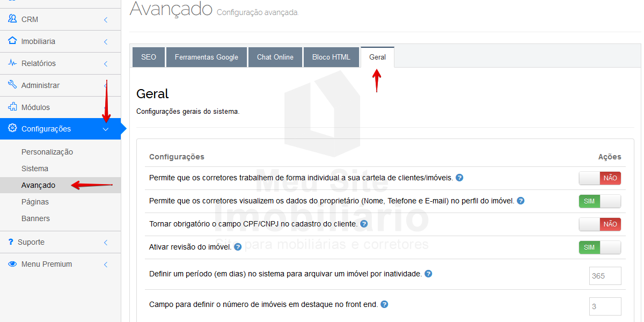
Task: Click the CRM users icon in sidebar
Action: (x=12, y=19)
